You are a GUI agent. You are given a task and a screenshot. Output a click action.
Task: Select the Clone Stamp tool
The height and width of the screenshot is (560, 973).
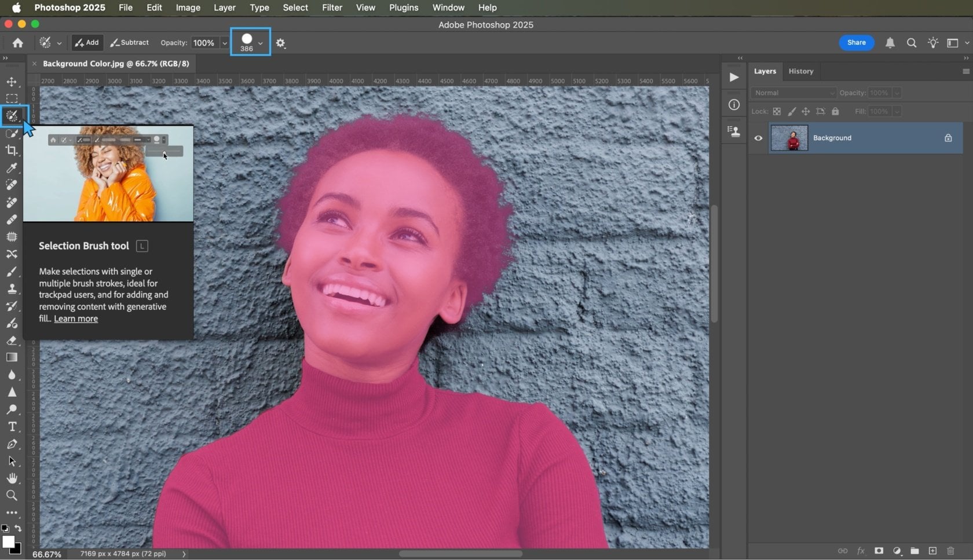pos(12,289)
